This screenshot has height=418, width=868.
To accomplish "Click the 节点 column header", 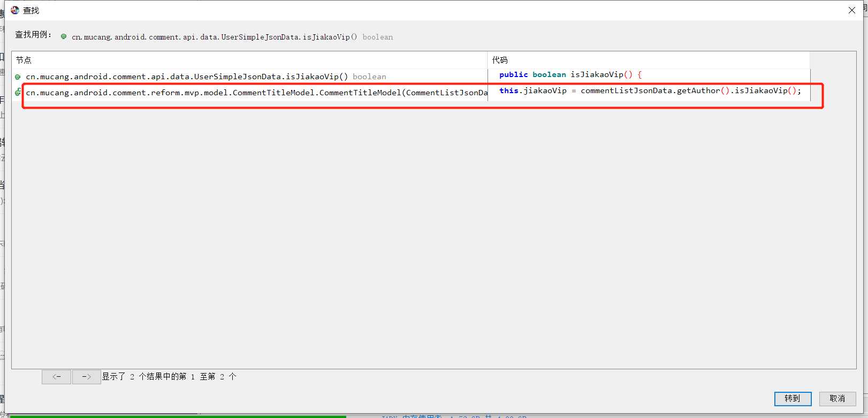I will [249, 60].
